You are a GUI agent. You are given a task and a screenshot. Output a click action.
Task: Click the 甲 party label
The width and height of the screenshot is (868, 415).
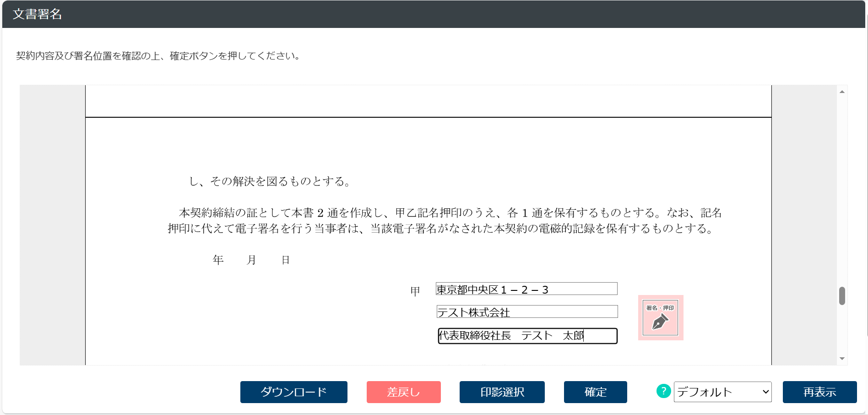(415, 291)
